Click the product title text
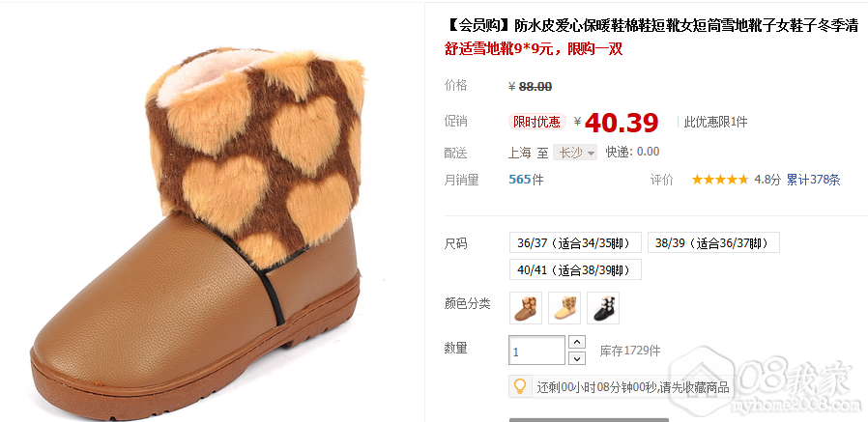The image size is (868, 422). 652,25
